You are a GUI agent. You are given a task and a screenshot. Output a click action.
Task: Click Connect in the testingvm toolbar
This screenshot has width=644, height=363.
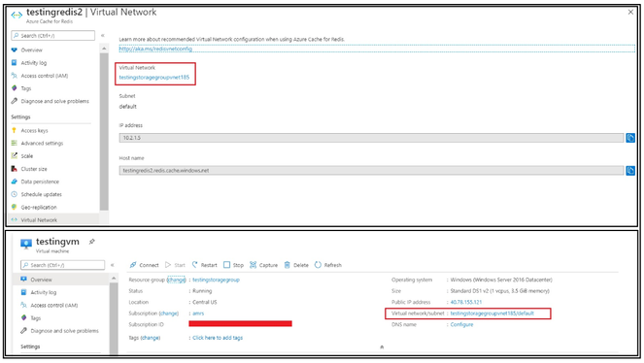click(144, 265)
